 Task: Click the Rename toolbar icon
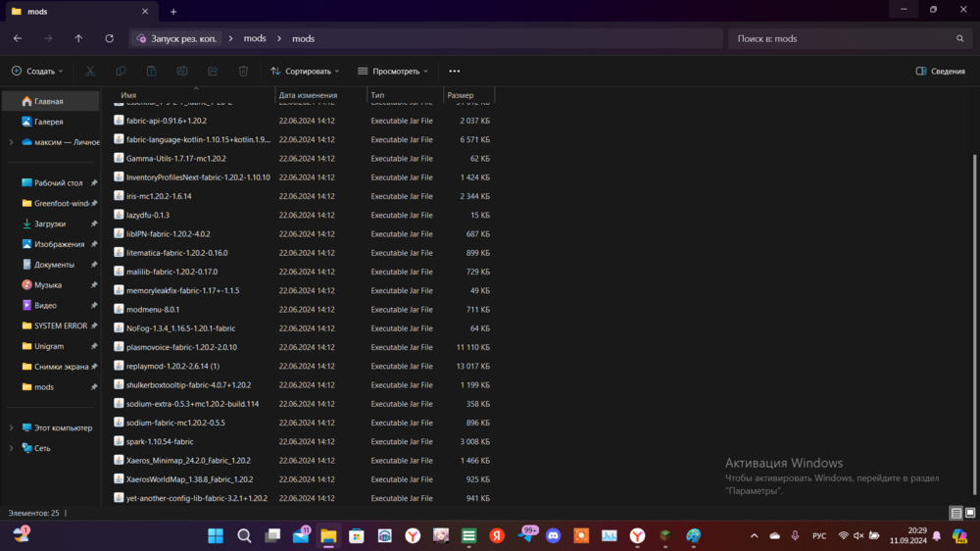coord(182,72)
